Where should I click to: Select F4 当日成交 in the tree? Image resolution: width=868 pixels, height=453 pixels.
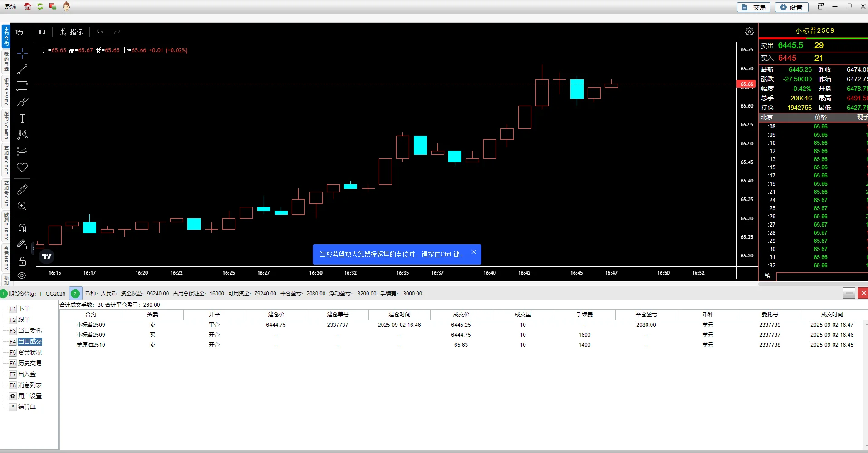click(25, 341)
